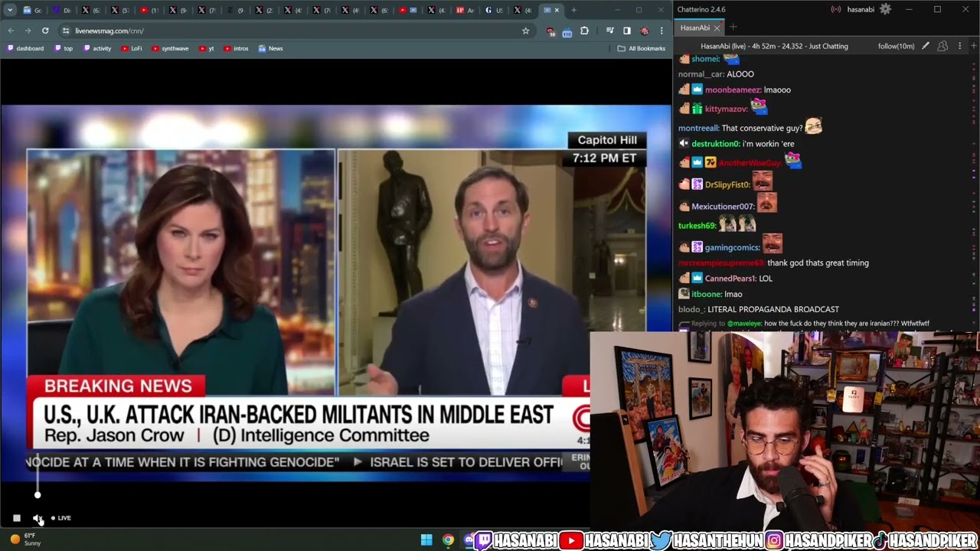Screen dimensions: 980x551
Task: Open the browser side panel
Action: click(x=626, y=31)
